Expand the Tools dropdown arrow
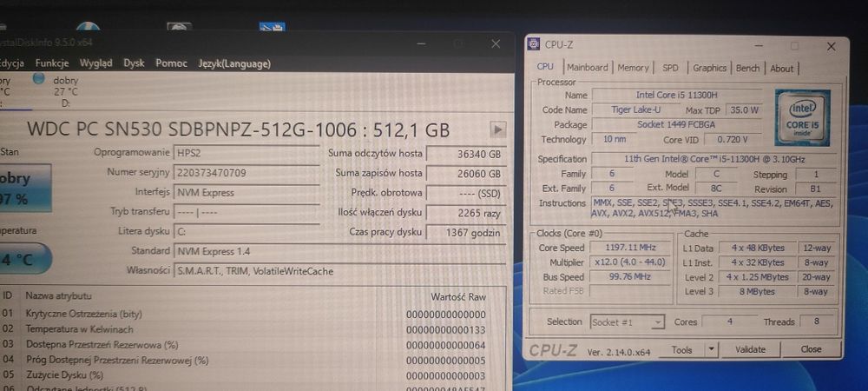Viewport: 868px width, 391px height. (712, 349)
